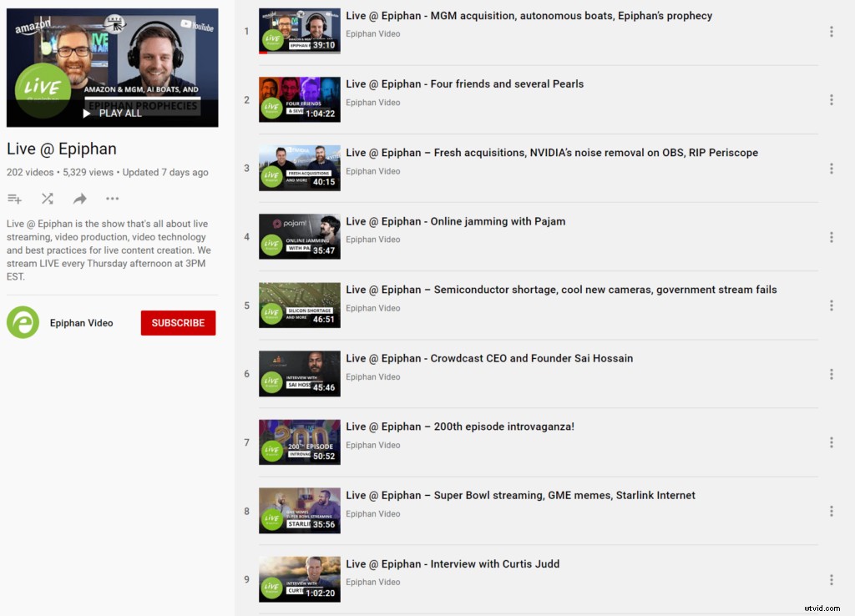Click the playlist cover thumbnail

[x=112, y=67]
